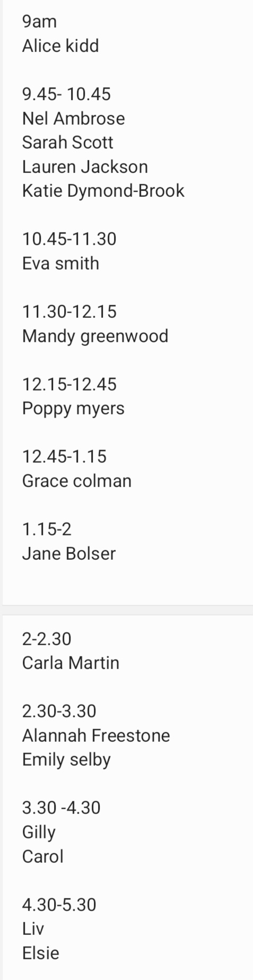
Task: Tap the 10.45-11.30 time slot
Action: coord(69,239)
